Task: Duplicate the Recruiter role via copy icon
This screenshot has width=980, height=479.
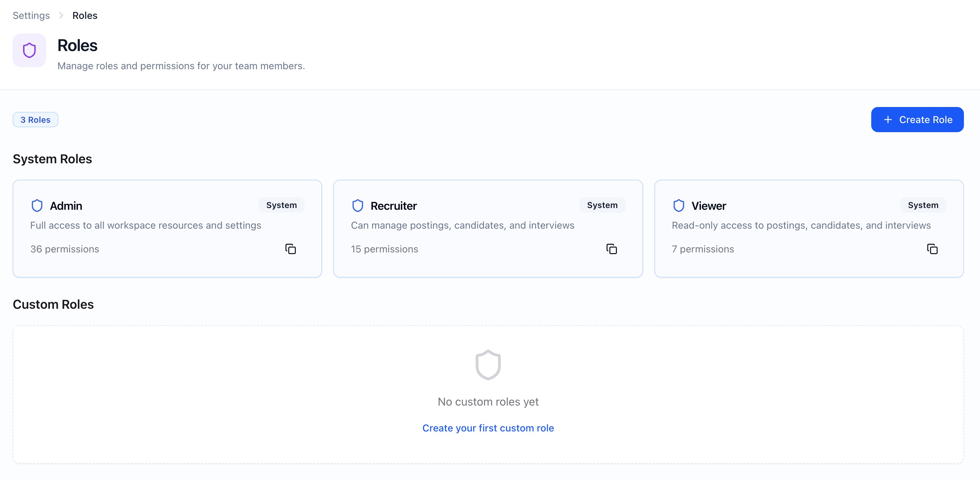Action: pyautogui.click(x=611, y=249)
